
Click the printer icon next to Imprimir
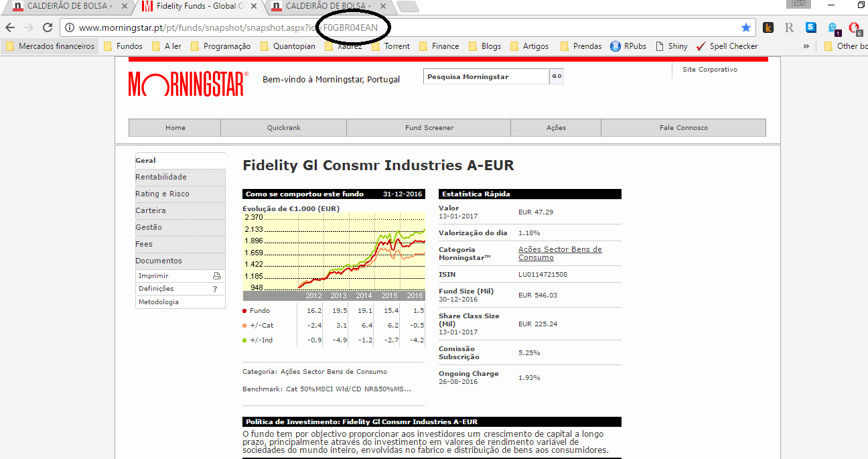[216, 275]
